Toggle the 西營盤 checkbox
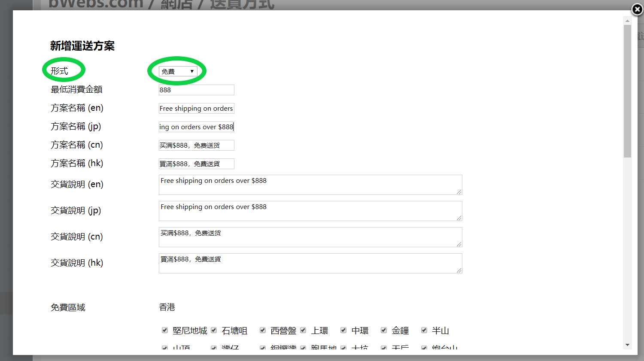The width and height of the screenshot is (644, 361). 263,330
